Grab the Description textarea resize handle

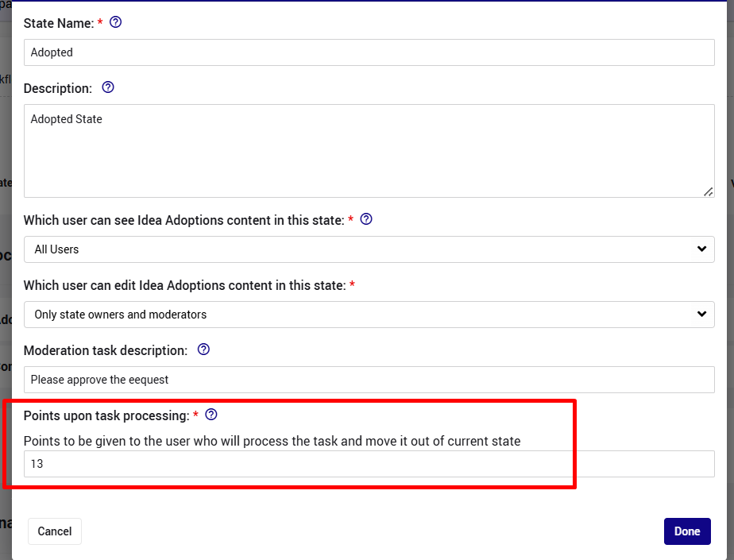click(709, 192)
